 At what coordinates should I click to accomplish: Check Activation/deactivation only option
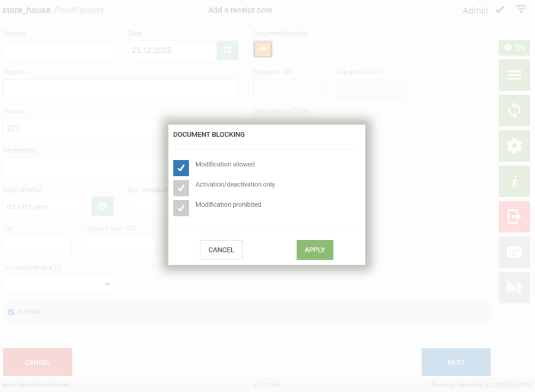point(181,188)
